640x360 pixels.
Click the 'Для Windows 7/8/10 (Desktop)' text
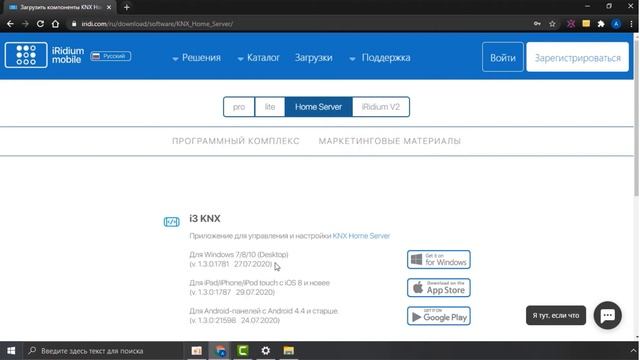239,255
